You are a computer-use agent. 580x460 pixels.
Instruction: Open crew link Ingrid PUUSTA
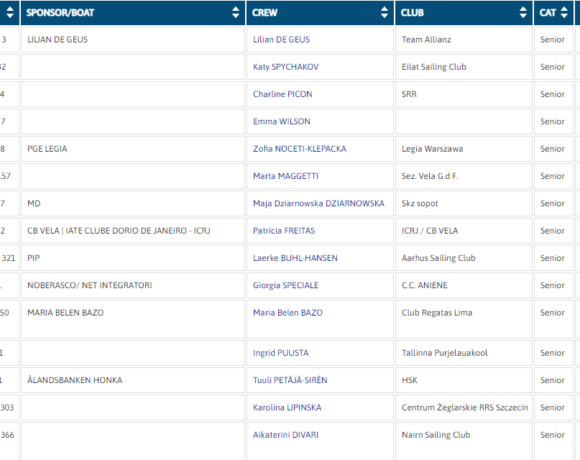[x=280, y=353]
